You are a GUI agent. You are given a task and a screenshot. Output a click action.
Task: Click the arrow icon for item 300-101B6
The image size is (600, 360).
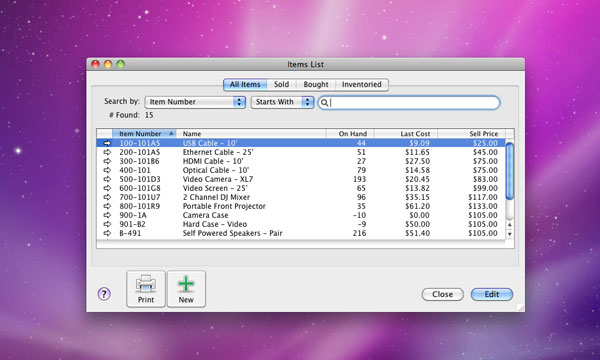(x=107, y=161)
